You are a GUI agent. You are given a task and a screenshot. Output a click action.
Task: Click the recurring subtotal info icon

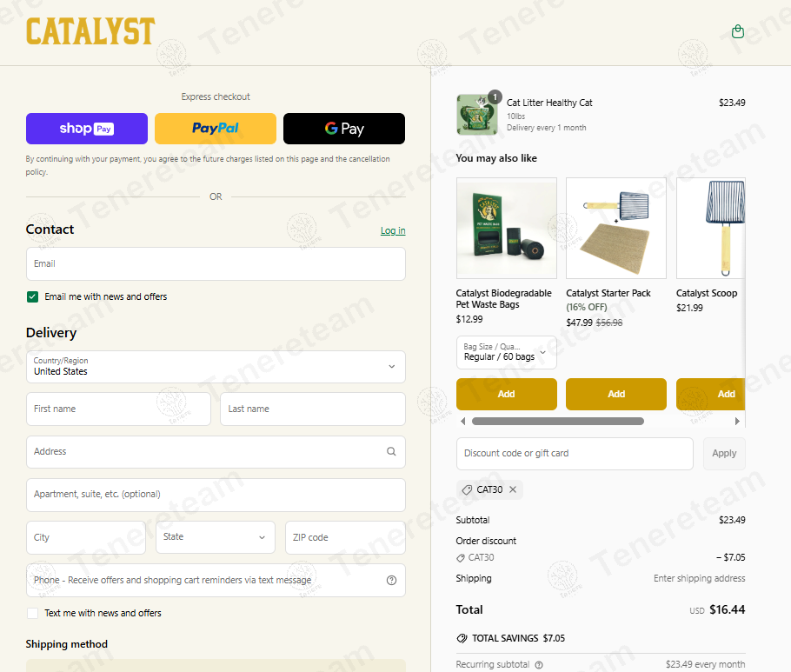[539, 665]
